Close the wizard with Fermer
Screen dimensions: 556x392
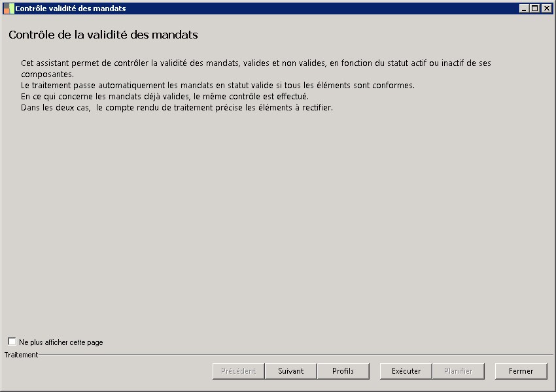pyautogui.click(x=521, y=370)
